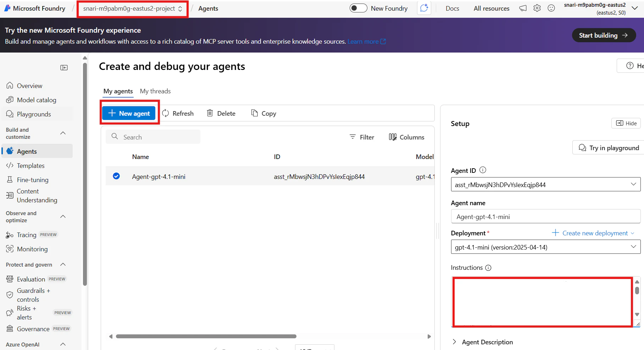The width and height of the screenshot is (644, 350).
Task: Click the Instructions text area
Action: click(x=543, y=302)
